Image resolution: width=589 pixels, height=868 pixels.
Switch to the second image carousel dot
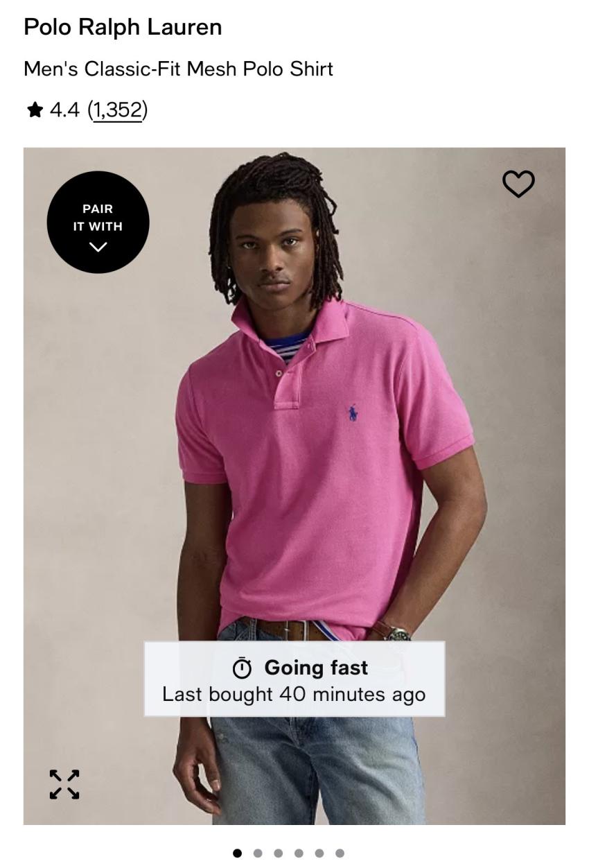point(258,853)
